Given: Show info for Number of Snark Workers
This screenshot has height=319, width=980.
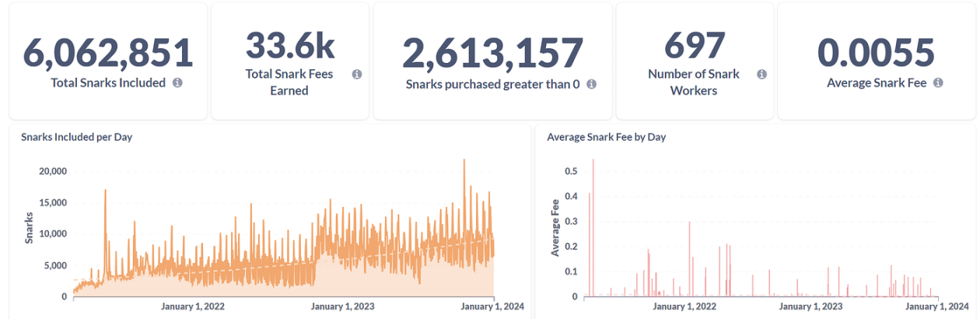Looking at the screenshot, I should pos(761,75).
